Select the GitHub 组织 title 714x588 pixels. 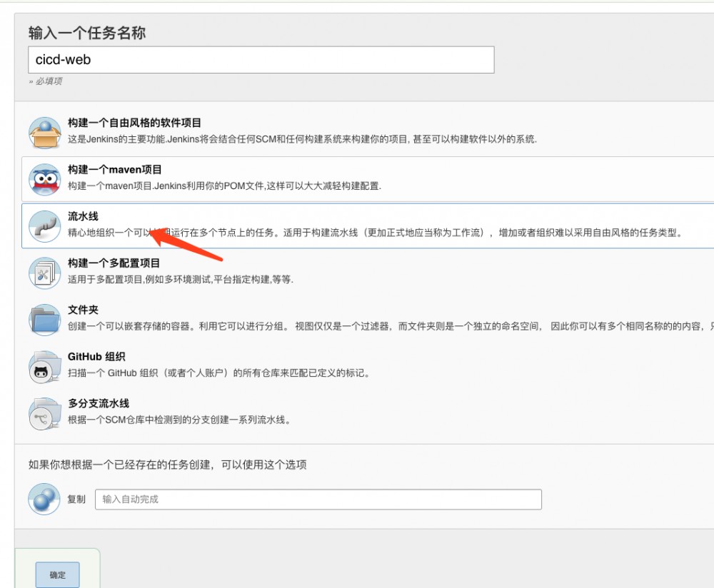[x=96, y=357]
